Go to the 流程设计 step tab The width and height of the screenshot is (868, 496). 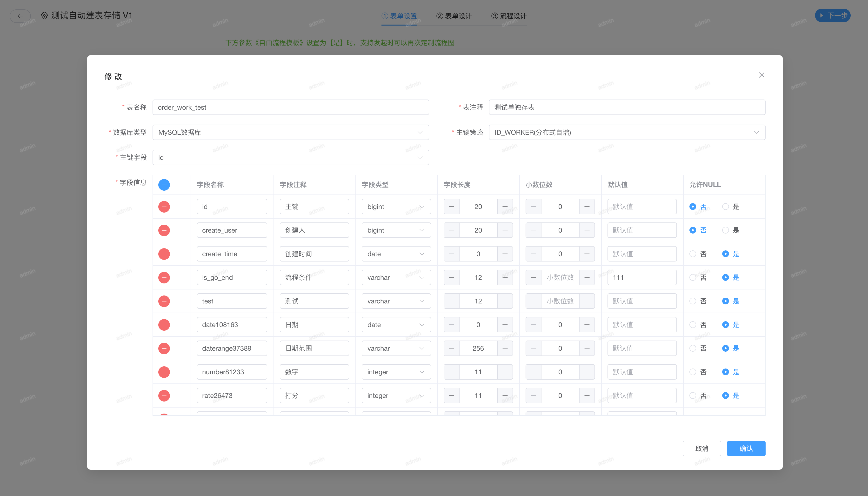point(509,16)
